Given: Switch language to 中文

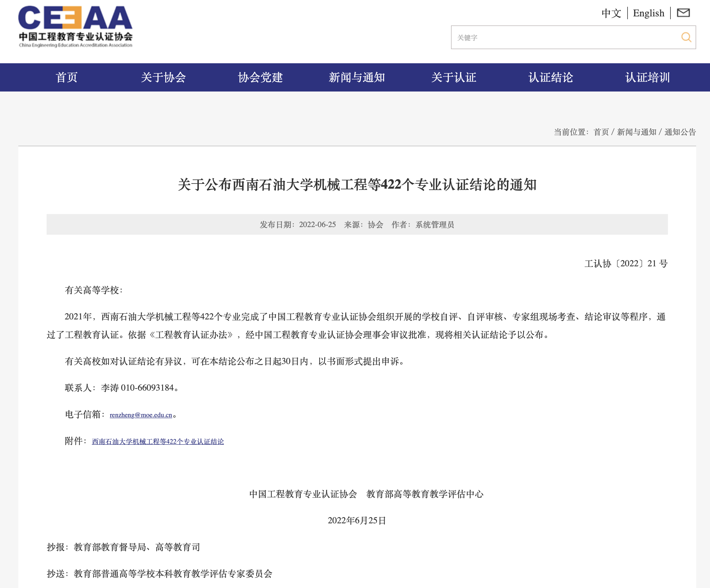Looking at the screenshot, I should point(611,13).
